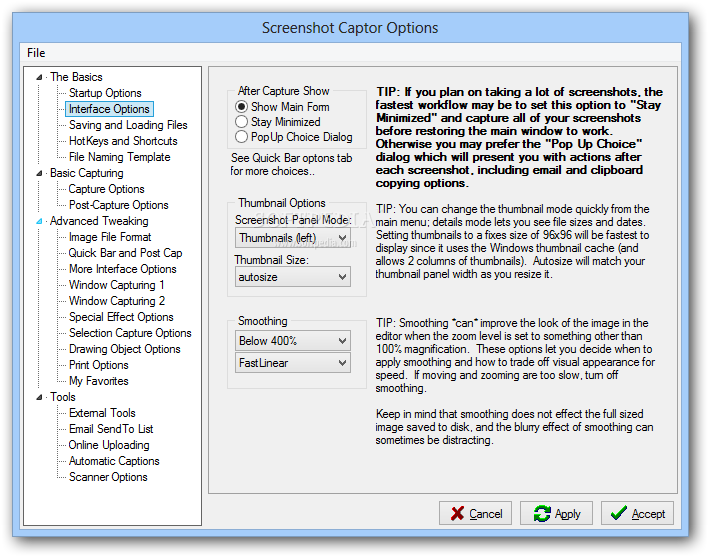Click the green refresh icon on Apply
Viewport: 709px width, 557px height.
pyautogui.click(x=542, y=513)
